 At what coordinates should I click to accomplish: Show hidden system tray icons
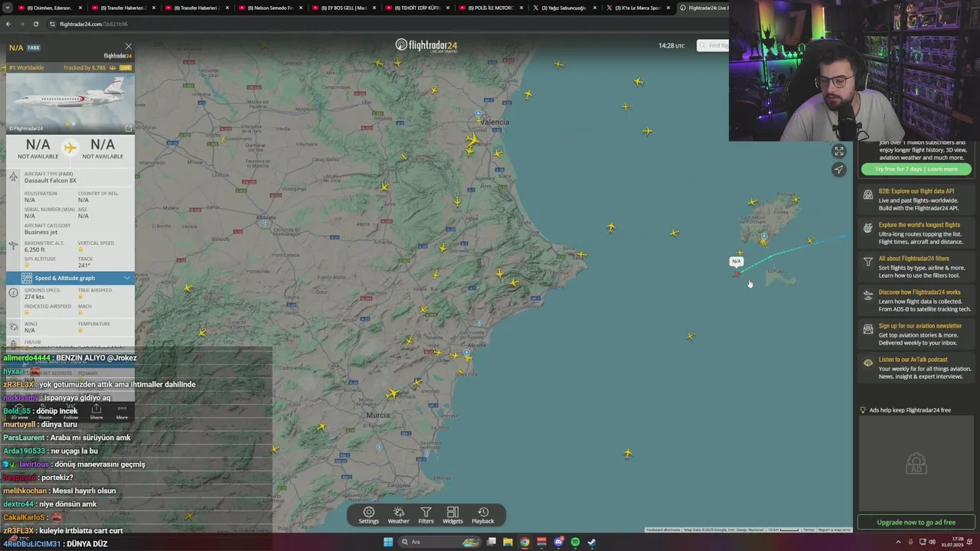click(x=899, y=542)
